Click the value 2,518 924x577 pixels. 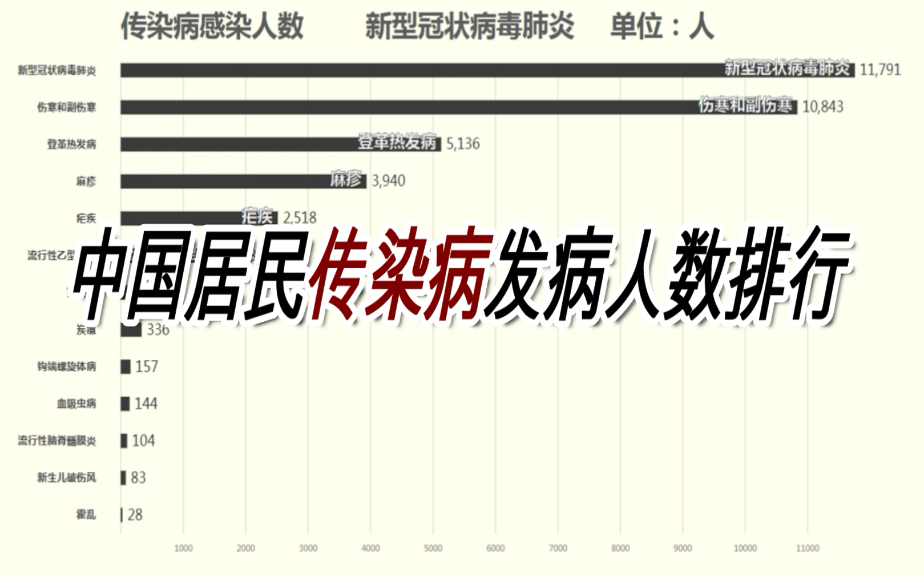pos(300,217)
